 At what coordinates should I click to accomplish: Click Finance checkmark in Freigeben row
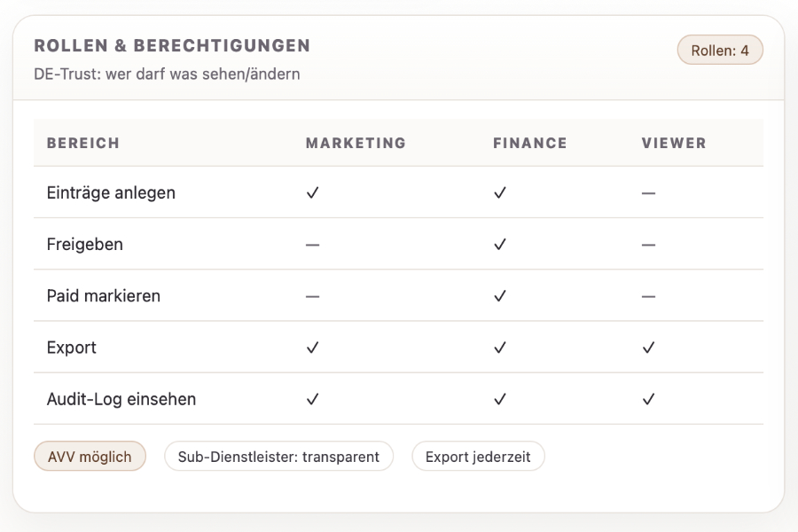tap(500, 244)
